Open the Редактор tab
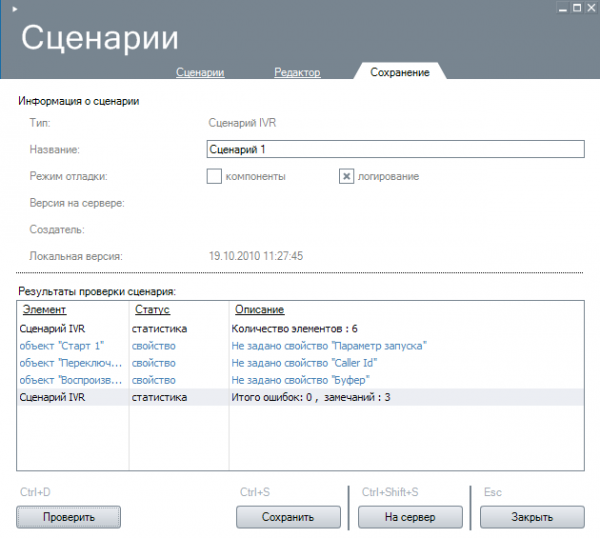 (297, 73)
